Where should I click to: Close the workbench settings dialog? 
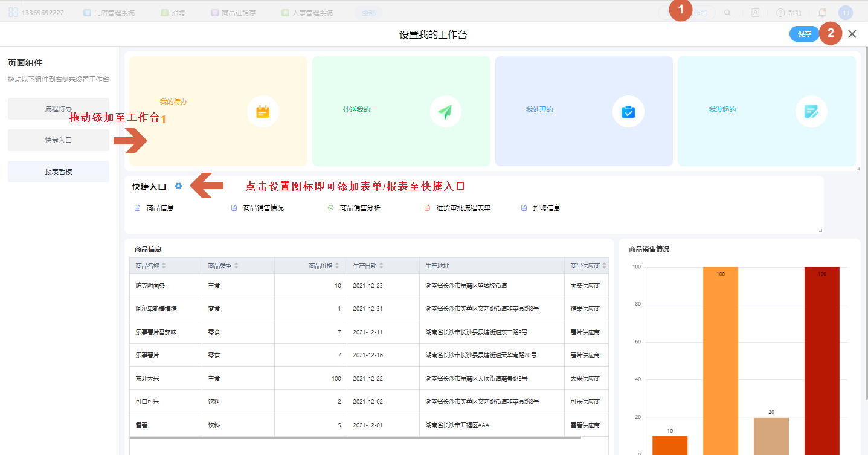point(852,34)
